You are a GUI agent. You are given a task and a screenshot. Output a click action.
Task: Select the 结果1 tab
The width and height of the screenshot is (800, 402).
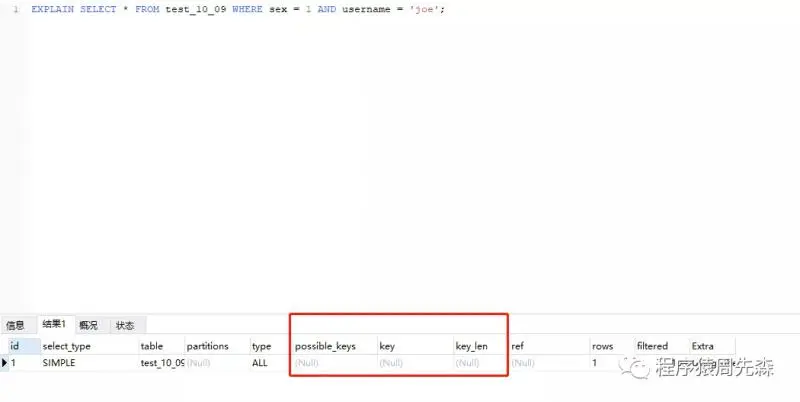(54, 324)
